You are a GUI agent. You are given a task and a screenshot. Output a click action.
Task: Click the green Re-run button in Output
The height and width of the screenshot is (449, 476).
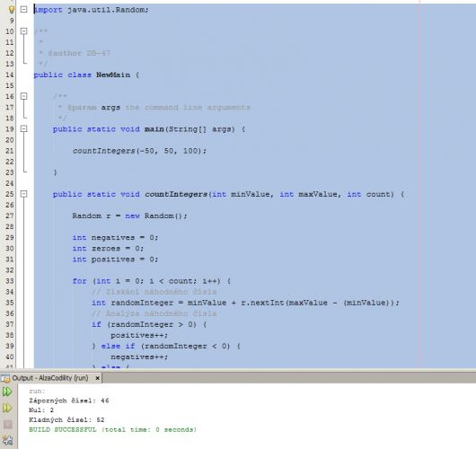coord(7,392)
